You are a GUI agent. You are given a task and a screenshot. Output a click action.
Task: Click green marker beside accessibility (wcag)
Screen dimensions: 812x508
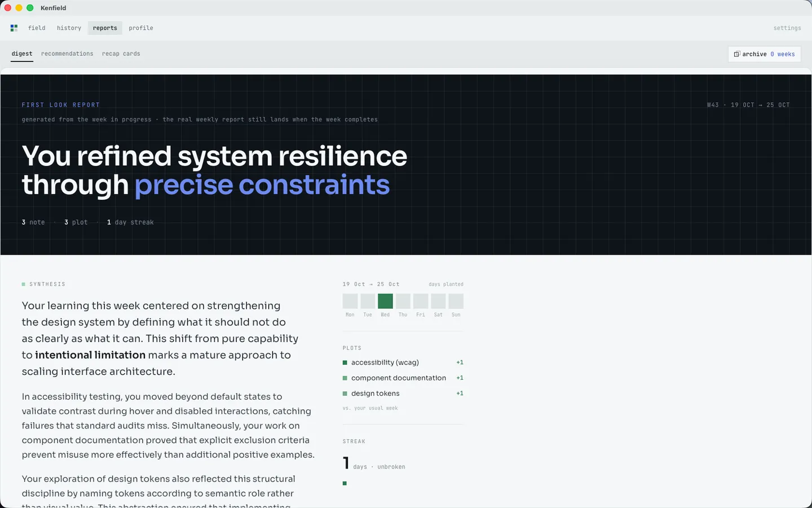(x=345, y=362)
